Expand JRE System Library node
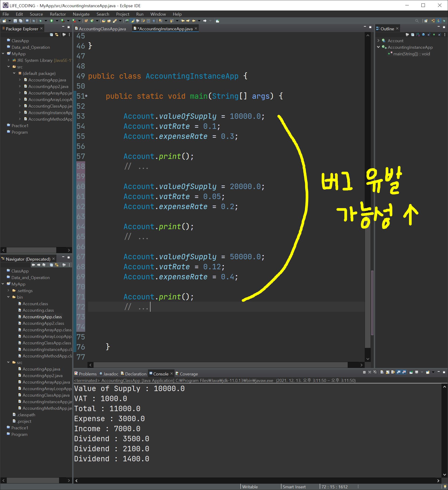The height and width of the screenshot is (490, 448). coord(8,60)
